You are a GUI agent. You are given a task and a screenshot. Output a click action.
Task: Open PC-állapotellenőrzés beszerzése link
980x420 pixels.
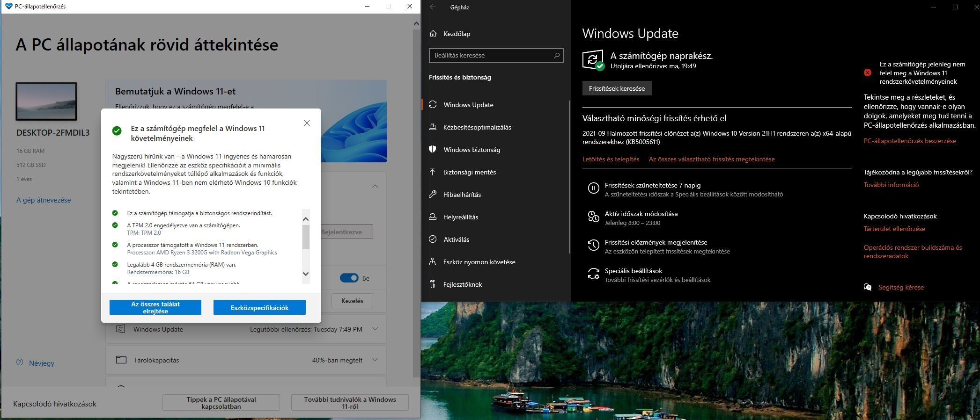coord(910,141)
